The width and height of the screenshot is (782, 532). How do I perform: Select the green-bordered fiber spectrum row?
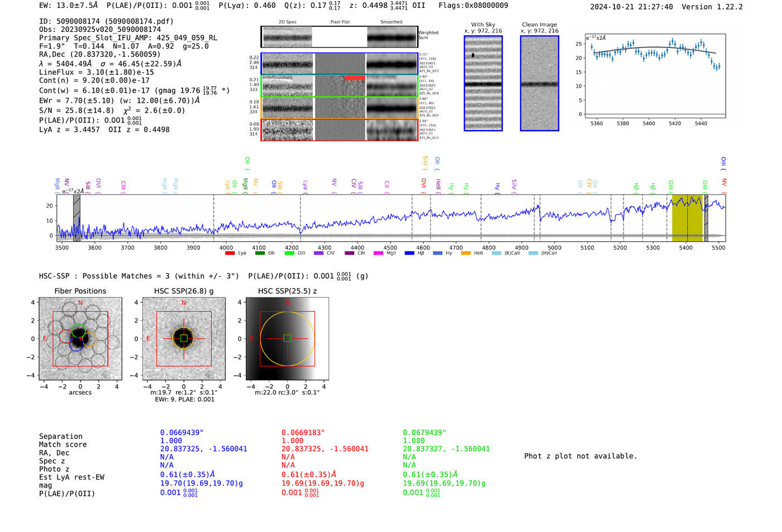339,85
